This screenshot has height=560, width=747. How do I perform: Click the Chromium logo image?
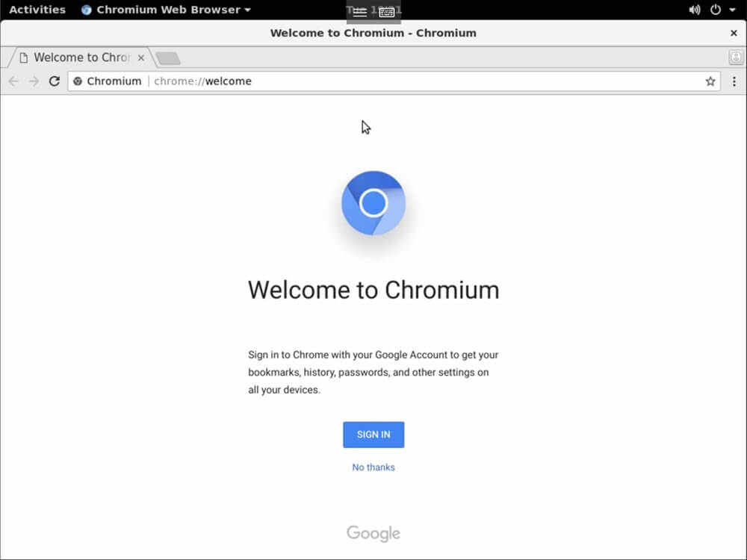coord(373,203)
